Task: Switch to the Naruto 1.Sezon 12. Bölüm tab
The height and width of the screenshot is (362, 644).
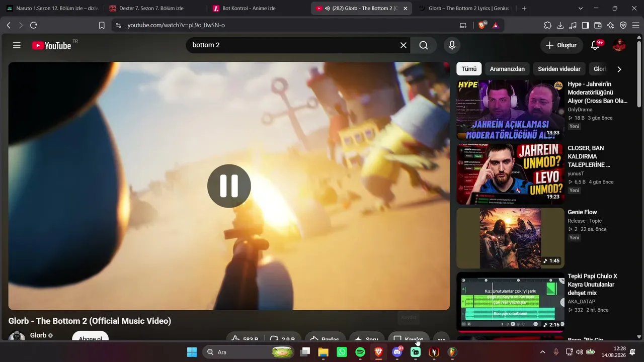Action: (52, 9)
